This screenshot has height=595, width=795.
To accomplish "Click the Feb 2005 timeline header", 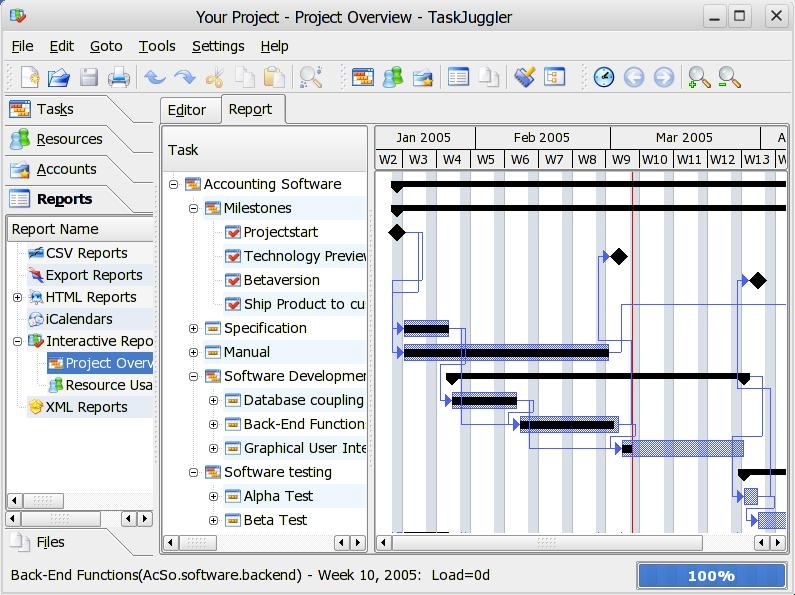I will point(542,137).
